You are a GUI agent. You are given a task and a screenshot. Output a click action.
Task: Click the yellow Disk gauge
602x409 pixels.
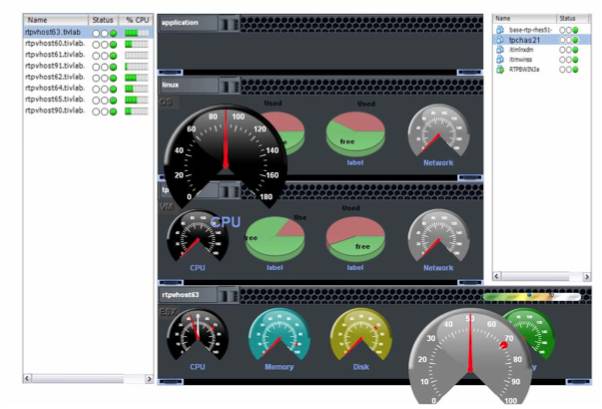pyautogui.click(x=358, y=335)
